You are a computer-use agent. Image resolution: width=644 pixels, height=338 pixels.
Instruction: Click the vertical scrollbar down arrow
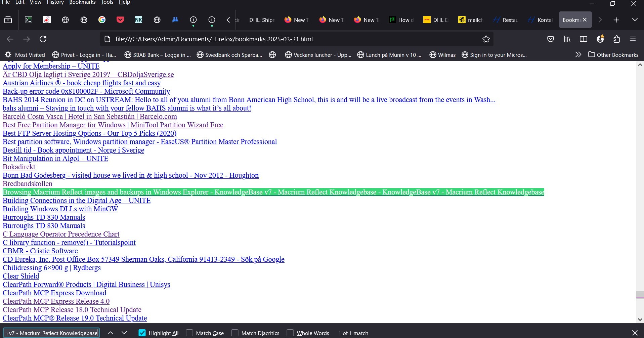640,320
